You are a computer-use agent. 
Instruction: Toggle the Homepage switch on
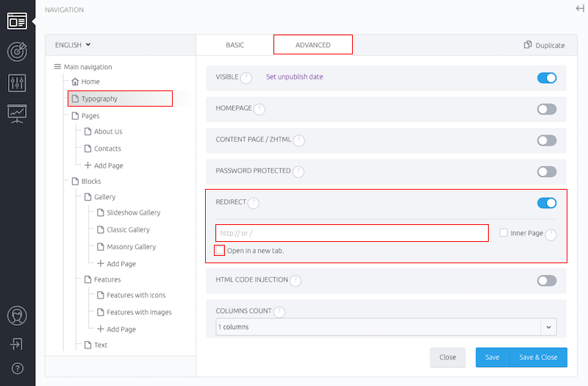[x=547, y=109]
